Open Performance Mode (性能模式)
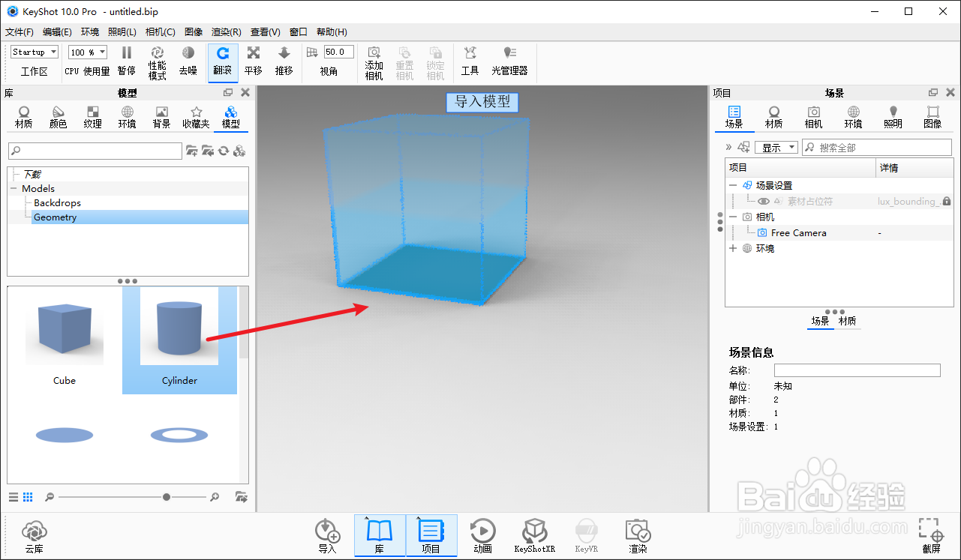The width and height of the screenshot is (961, 560). click(x=158, y=62)
